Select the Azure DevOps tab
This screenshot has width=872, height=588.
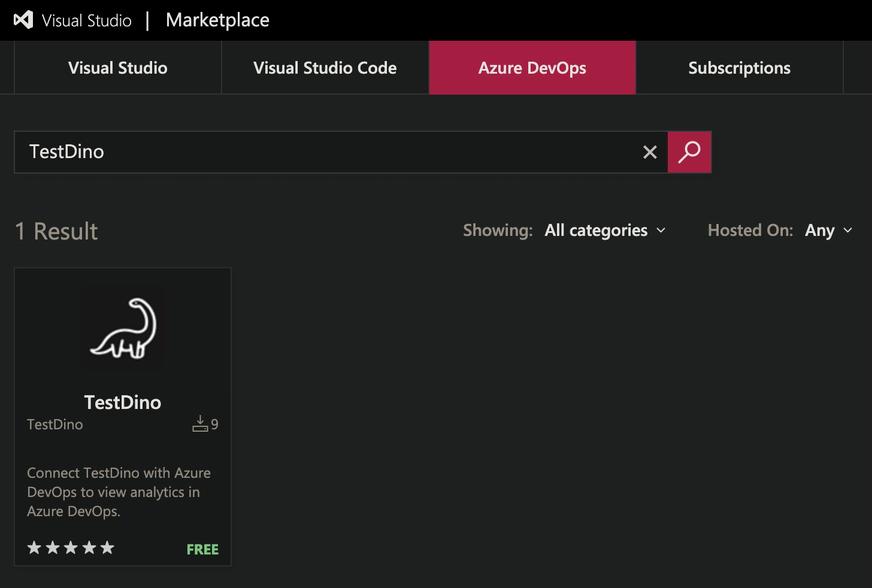(532, 68)
